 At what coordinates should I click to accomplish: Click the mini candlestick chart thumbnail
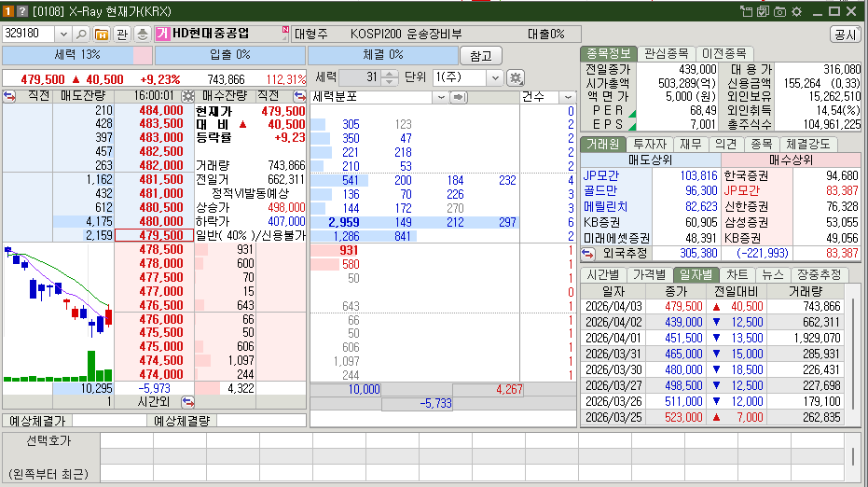coord(58,312)
